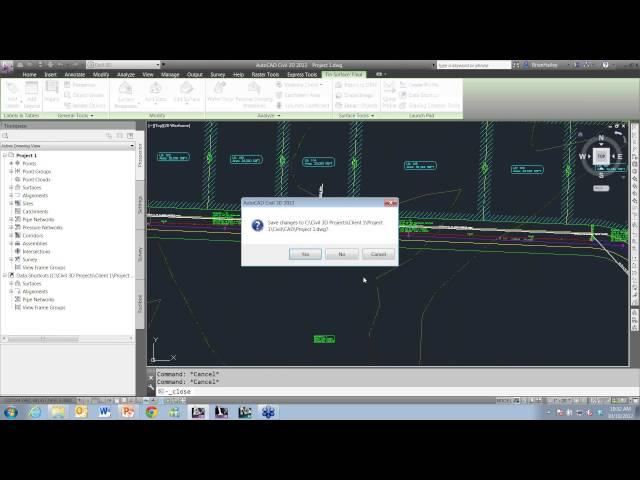The width and height of the screenshot is (640, 480).
Task: Switch to Prospector vertical tab
Action: point(140,155)
